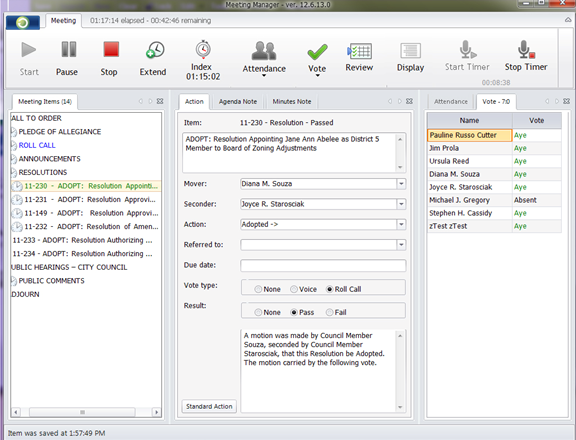Stop the meeting with red square

coord(111,49)
